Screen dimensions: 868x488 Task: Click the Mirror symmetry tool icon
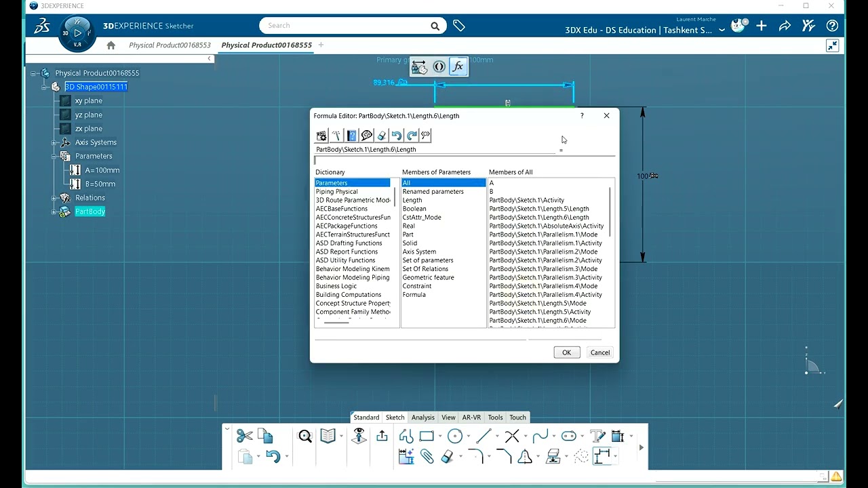pyautogui.click(x=525, y=457)
